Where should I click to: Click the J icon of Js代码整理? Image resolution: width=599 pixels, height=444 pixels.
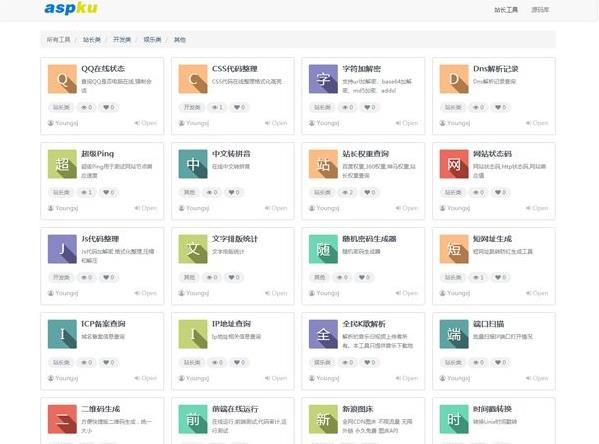click(62, 249)
